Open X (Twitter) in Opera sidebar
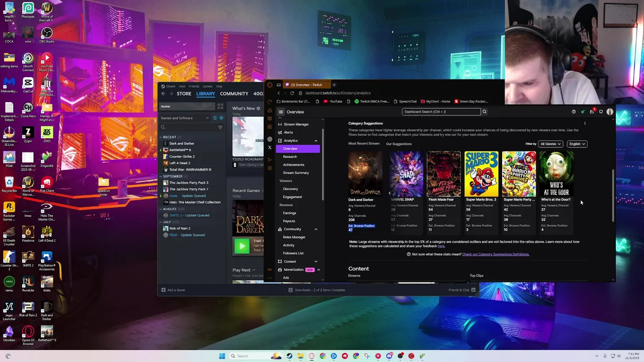This screenshot has width=644, height=362. pos(270,147)
